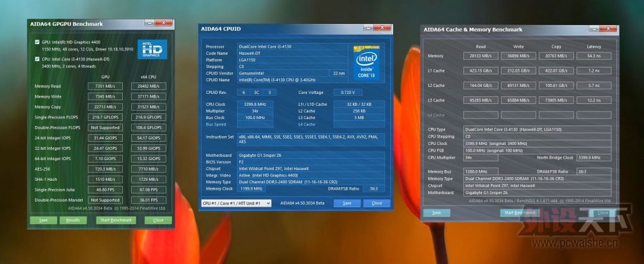The width and height of the screenshot is (644, 264).
Task: Click Memory Read 28133 MB/s in Cache benchmark
Action: coord(481,56)
